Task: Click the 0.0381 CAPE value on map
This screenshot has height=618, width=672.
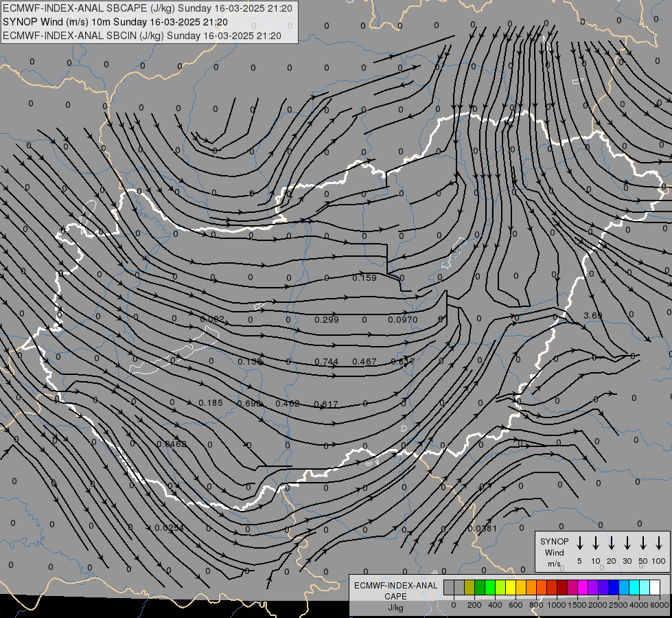Action: click(482, 528)
